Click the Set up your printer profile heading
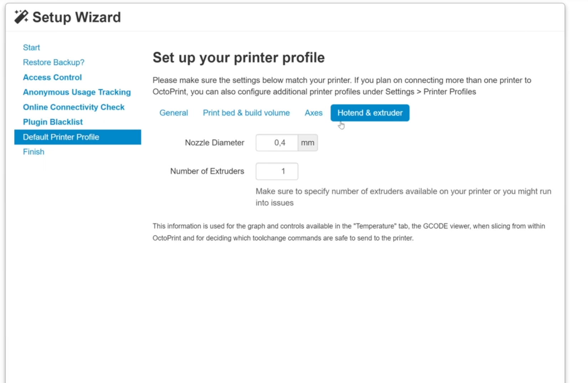This screenshot has width=588, height=383. (238, 57)
